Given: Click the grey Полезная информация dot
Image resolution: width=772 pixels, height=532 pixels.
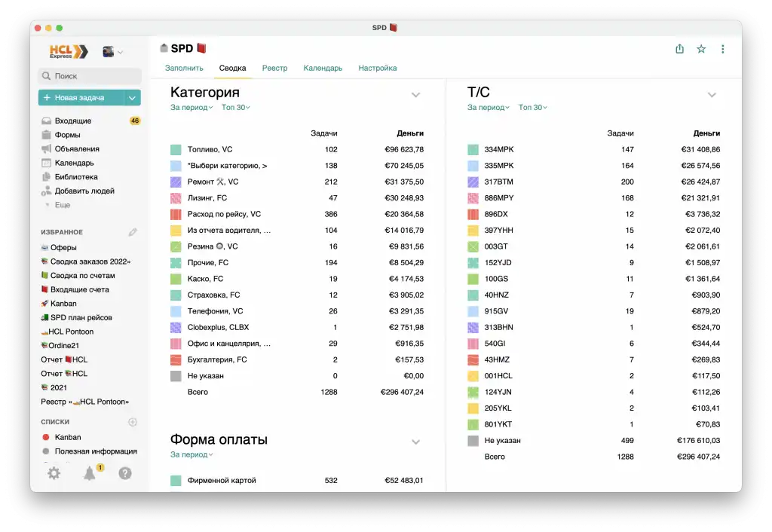Looking at the screenshot, I should pyautogui.click(x=46, y=451).
